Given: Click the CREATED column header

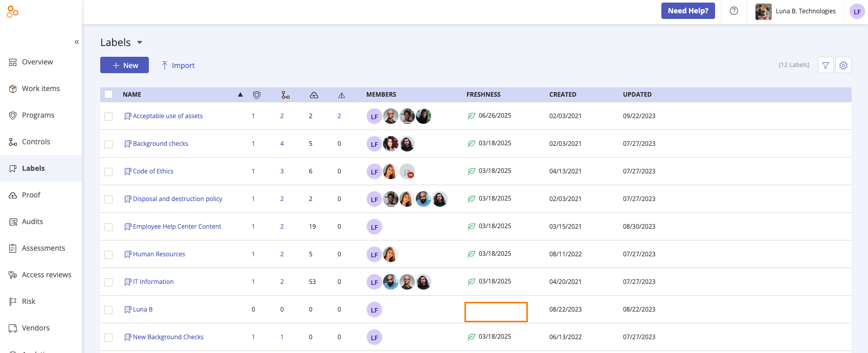Looking at the screenshot, I should 563,95.
